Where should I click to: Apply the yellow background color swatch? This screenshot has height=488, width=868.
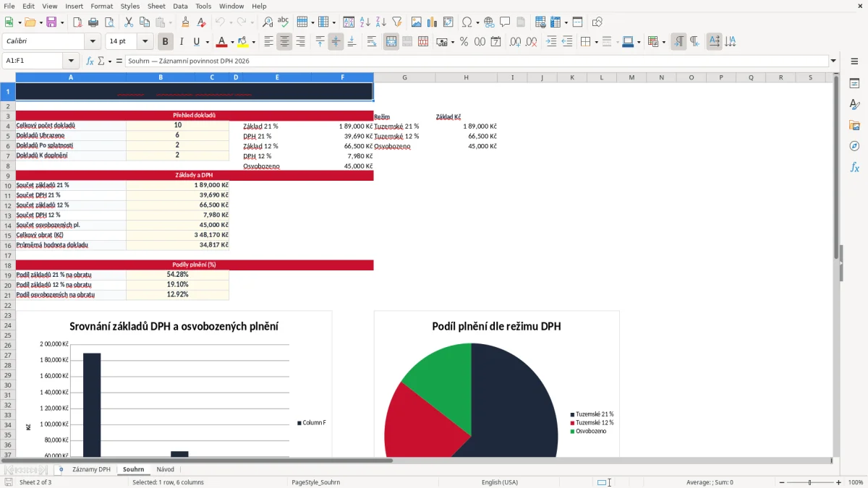coord(243,42)
